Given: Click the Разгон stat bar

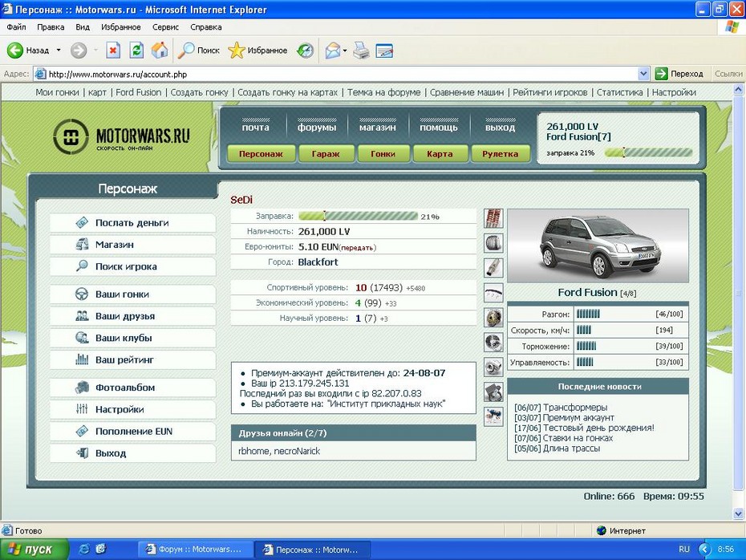Looking at the screenshot, I should pos(588,314).
